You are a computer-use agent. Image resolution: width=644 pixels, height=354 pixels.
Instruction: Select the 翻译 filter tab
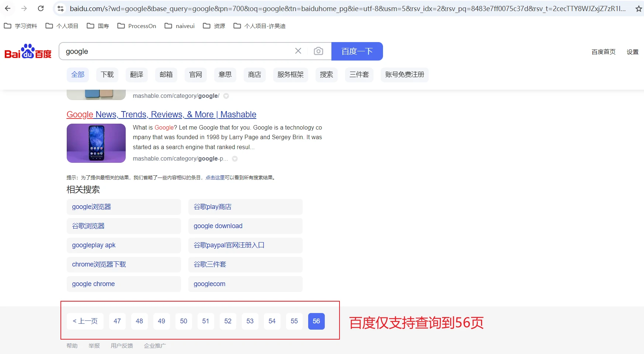click(x=136, y=75)
